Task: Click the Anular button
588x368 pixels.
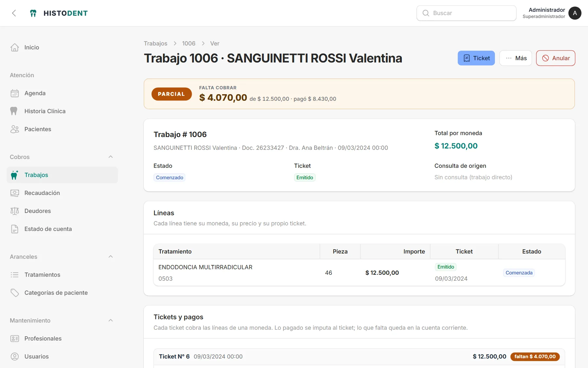Action: [x=556, y=58]
